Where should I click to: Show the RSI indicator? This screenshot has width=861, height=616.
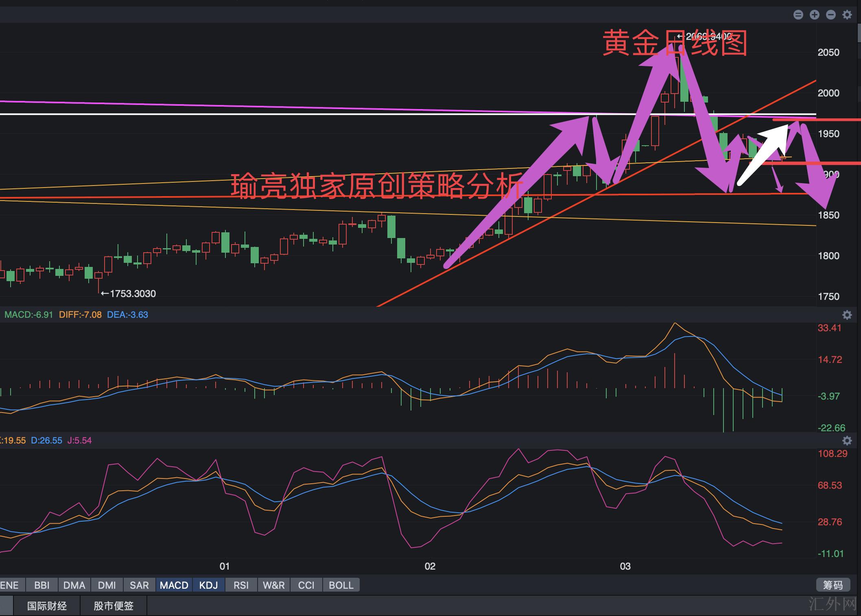241,585
